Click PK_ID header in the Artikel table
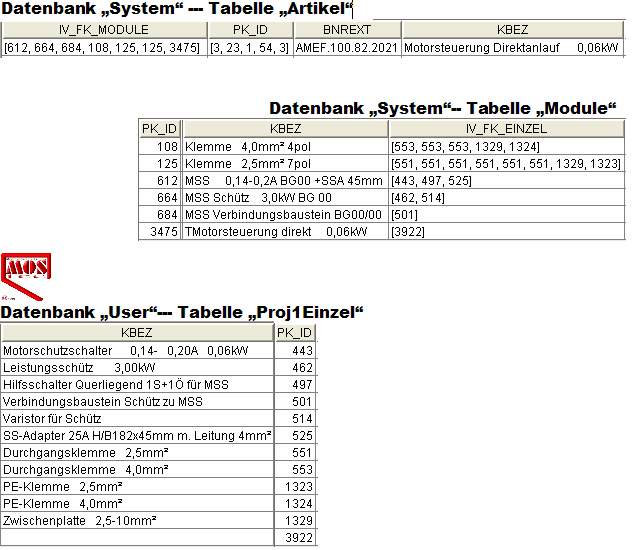Viewport: 635px width, 550px height. pyautogui.click(x=250, y=30)
